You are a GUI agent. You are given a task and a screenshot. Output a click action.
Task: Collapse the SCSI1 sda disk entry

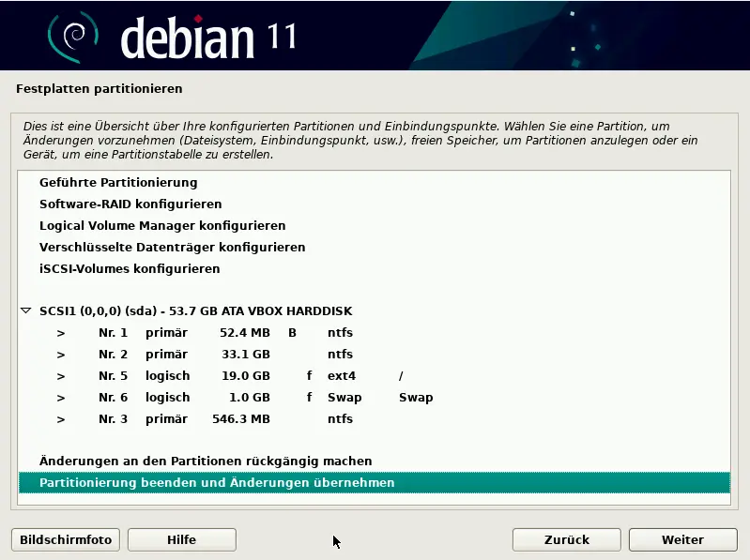pyautogui.click(x=25, y=310)
